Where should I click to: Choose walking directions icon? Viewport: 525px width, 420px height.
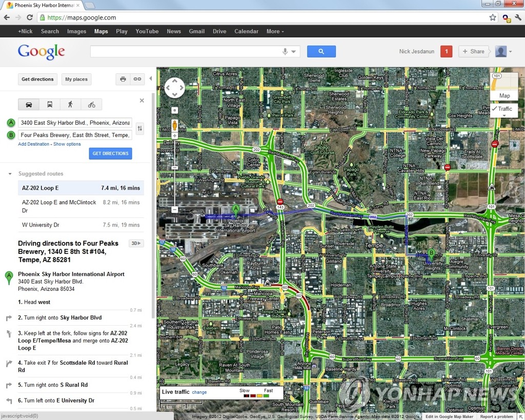click(x=70, y=105)
